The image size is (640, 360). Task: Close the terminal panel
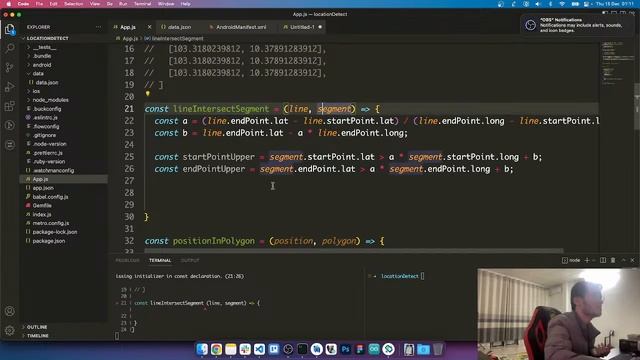[633, 260]
